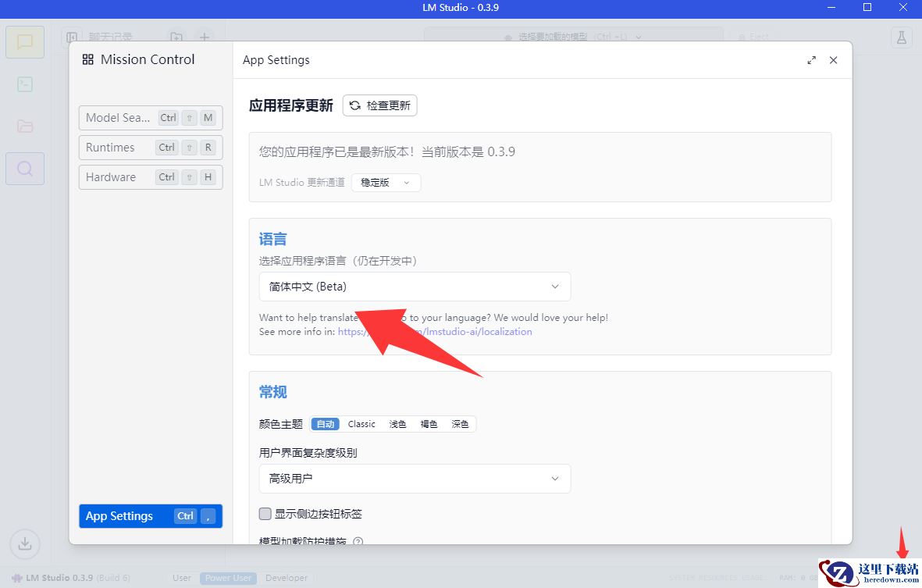Open the model loader dropdown at top
Image resolution: width=922 pixels, height=588 pixels.
pyautogui.click(x=573, y=37)
